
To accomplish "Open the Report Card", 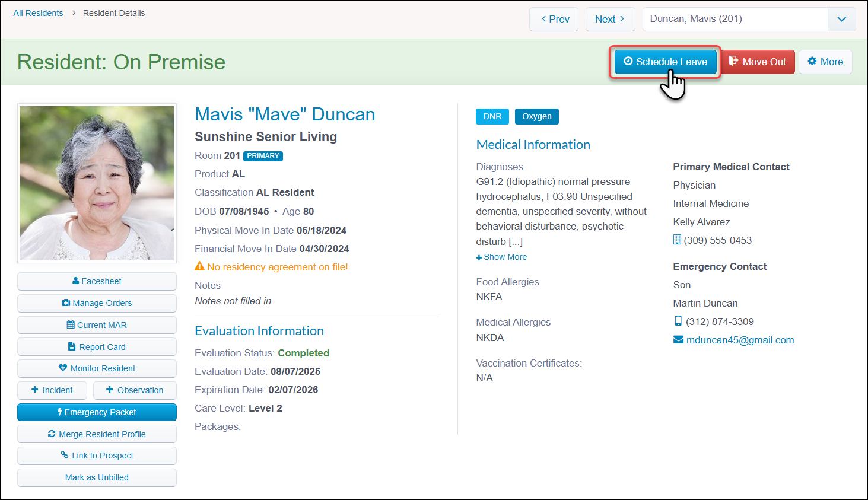I will (97, 347).
